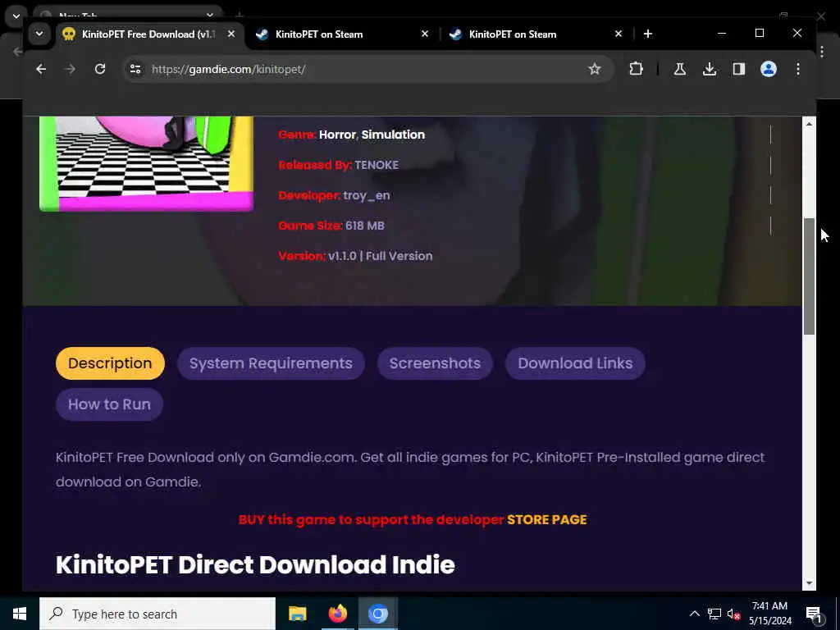The width and height of the screenshot is (840, 630).
Task: Expand the tab search dropdown arrow
Action: click(x=39, y=34)
